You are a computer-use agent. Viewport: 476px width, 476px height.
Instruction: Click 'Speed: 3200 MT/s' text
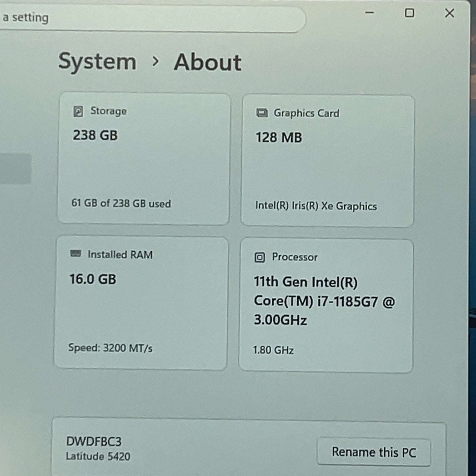coord(110,348)
